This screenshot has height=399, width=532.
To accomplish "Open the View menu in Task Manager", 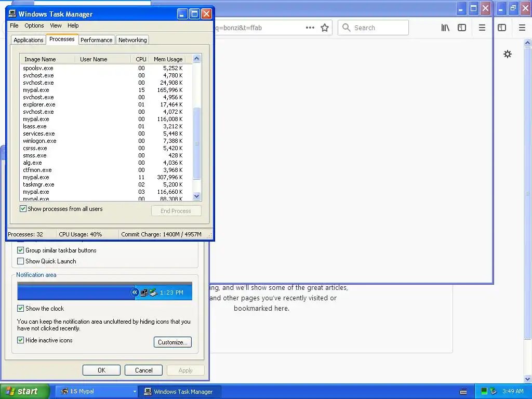I will click(56, 25).
